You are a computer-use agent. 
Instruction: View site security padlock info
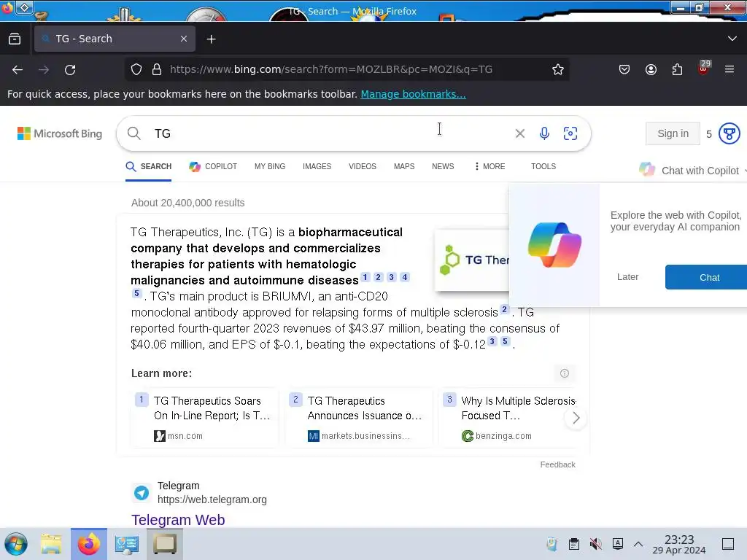click(157, 69)
